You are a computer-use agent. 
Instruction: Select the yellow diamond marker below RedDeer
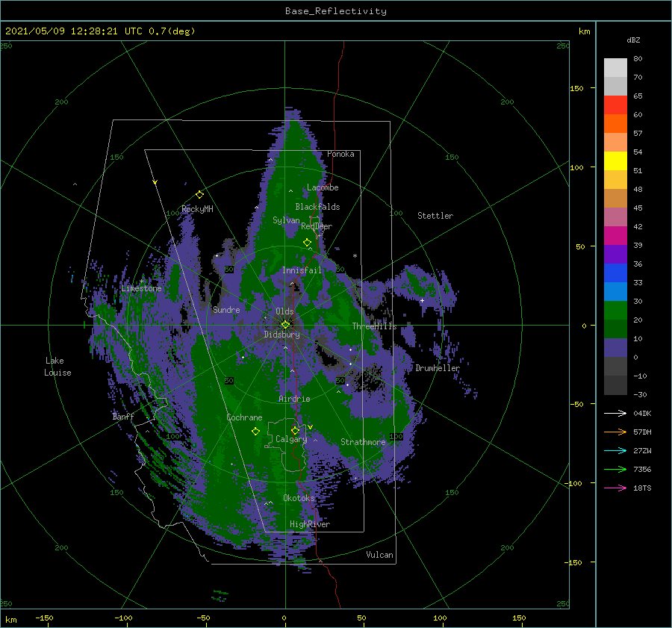tap(307, 243)
